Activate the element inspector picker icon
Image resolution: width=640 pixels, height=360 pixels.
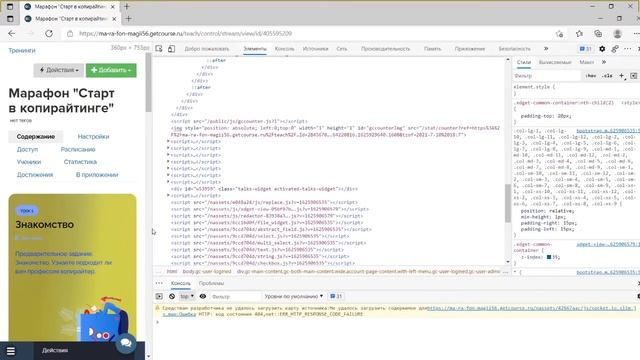(159, 49)
